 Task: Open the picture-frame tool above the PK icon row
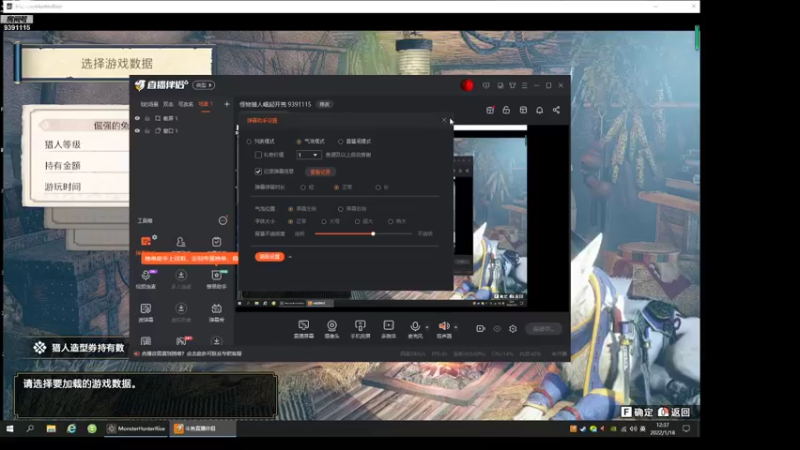pyautogui.click(x=146, y=309)
